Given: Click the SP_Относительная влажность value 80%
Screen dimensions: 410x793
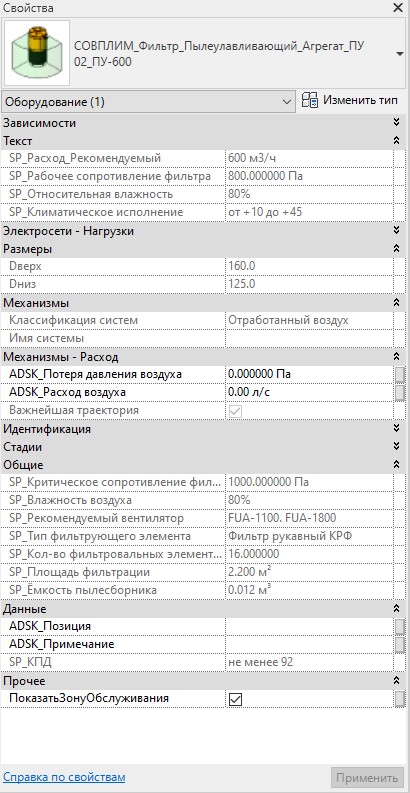Looking at the screenshot, I should (239, 194).
